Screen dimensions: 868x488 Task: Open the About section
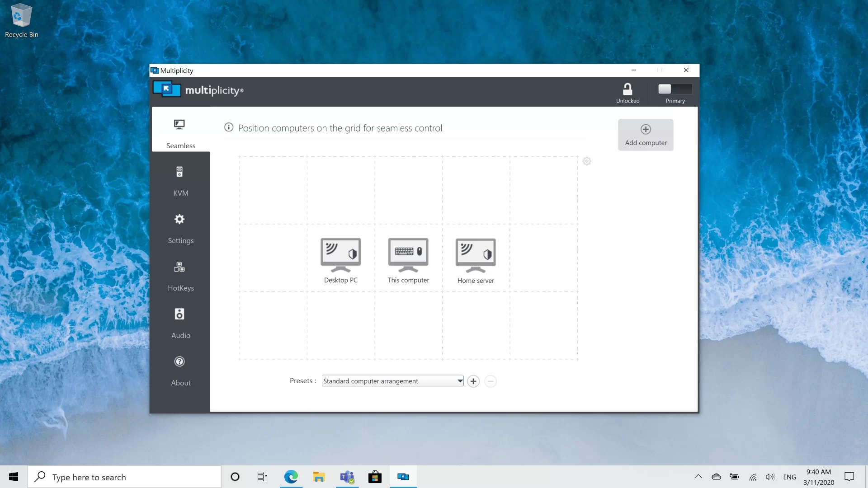click(x=180, y=371)
